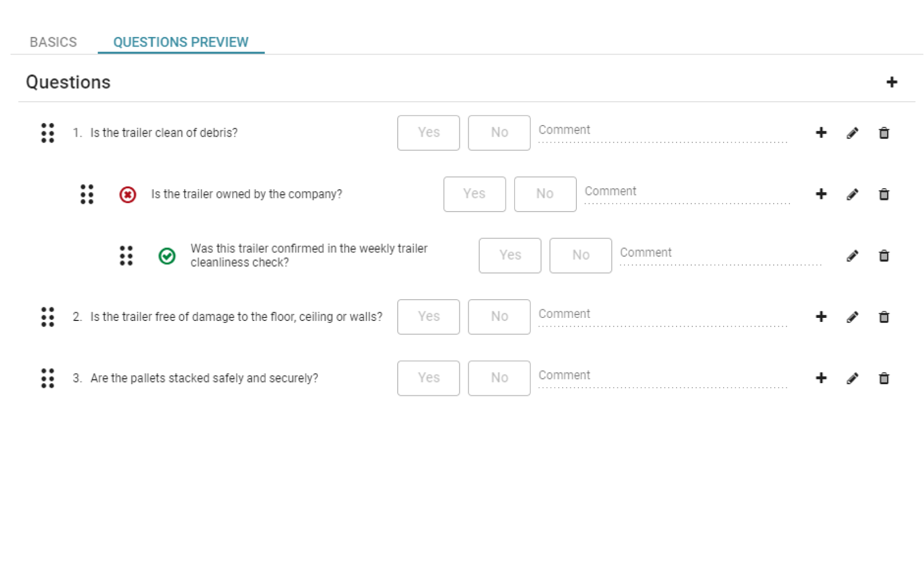
Task: Delete the 'Is the trailer owned by the company?' sub-question
Action: coord(884,194)
